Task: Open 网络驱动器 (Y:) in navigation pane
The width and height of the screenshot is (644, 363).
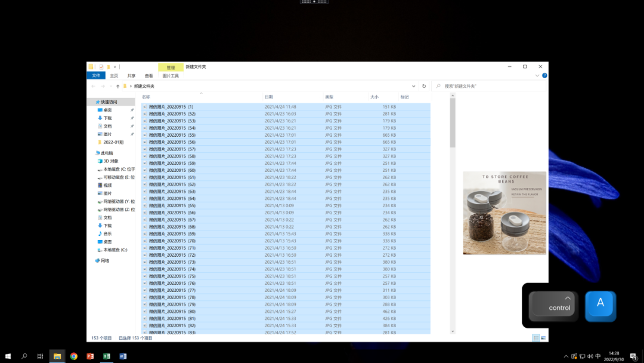Action: pos(119,201)
